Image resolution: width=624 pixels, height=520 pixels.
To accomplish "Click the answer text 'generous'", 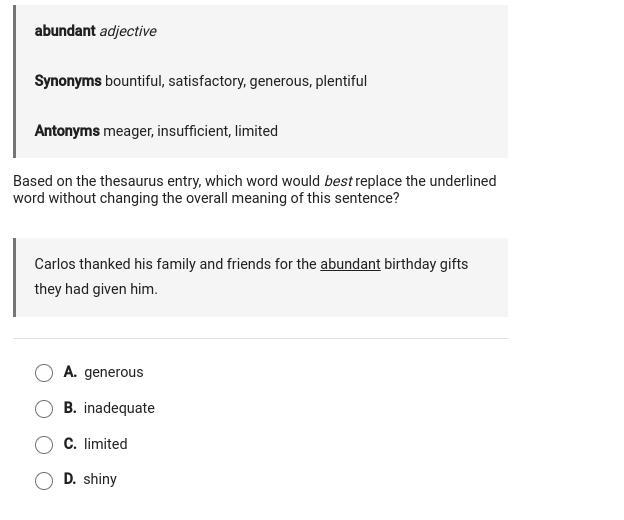I will [113, 372].
